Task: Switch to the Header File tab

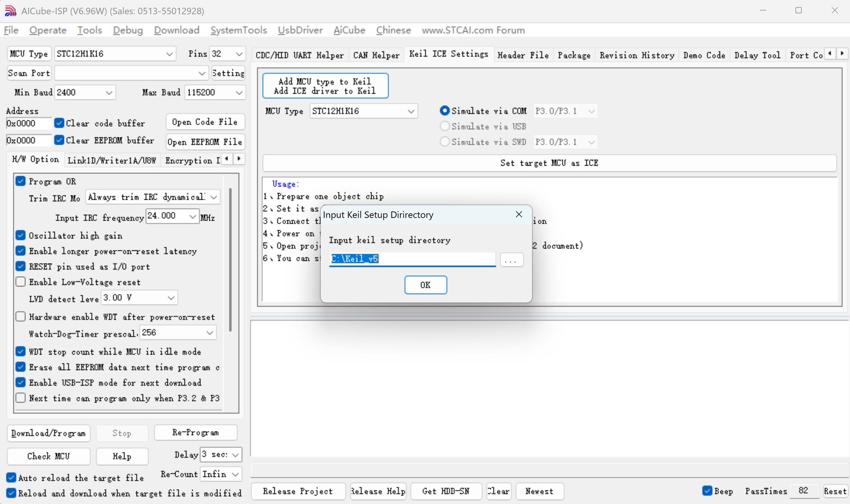Action: [x=523, y=55]
